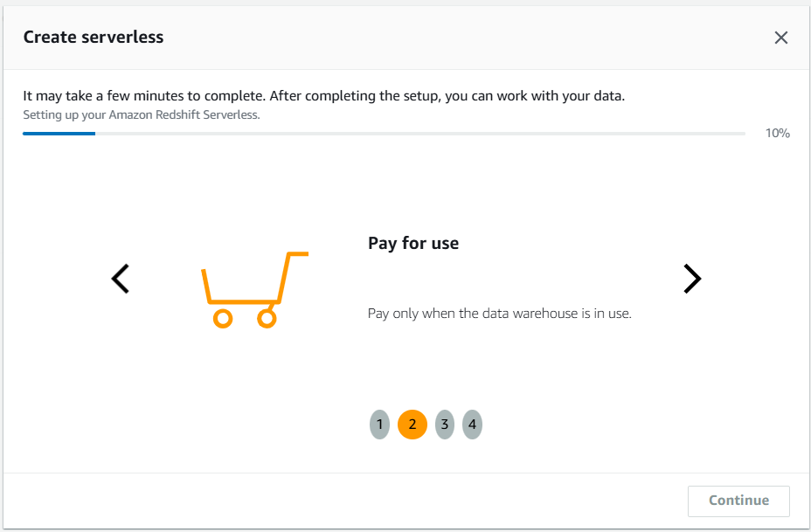
Task: Select the active slide 2 indicator
Action: click(412, 425)
